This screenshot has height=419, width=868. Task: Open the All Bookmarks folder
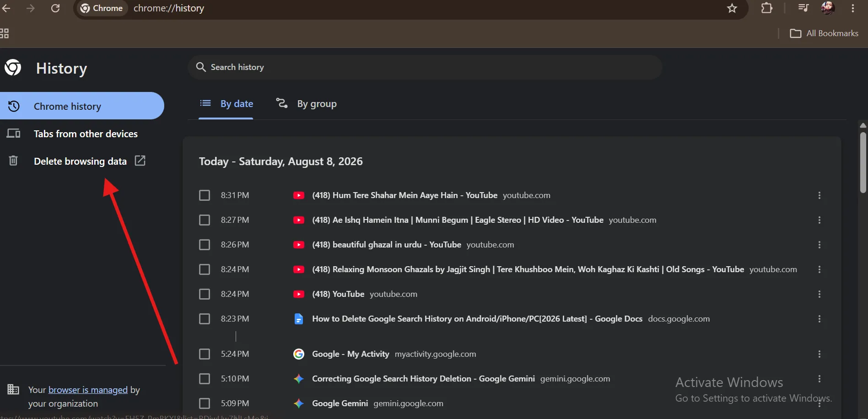point(824,33)
